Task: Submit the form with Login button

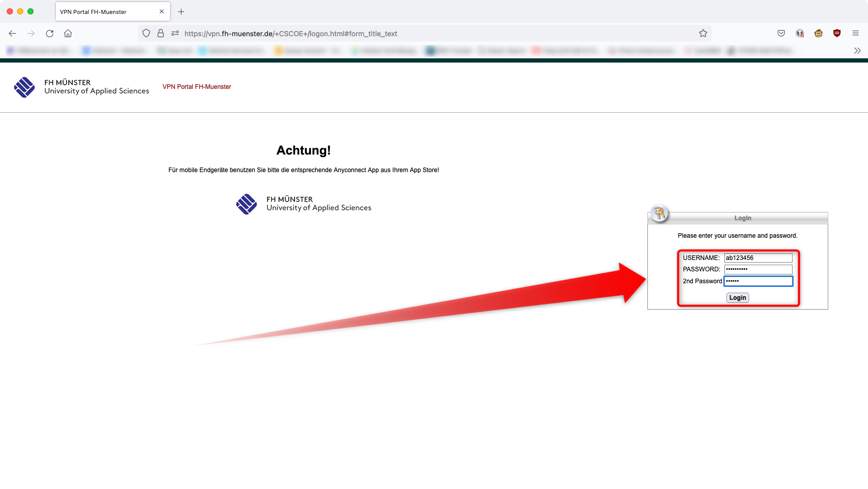Action: pos(737,298)
